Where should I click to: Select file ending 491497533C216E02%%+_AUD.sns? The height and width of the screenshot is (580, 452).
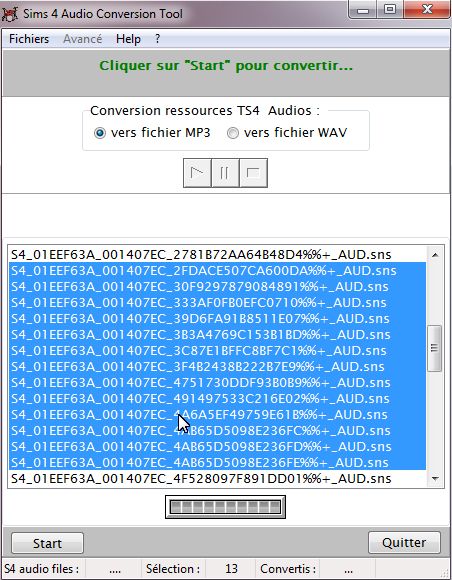(x=217, y=398)
